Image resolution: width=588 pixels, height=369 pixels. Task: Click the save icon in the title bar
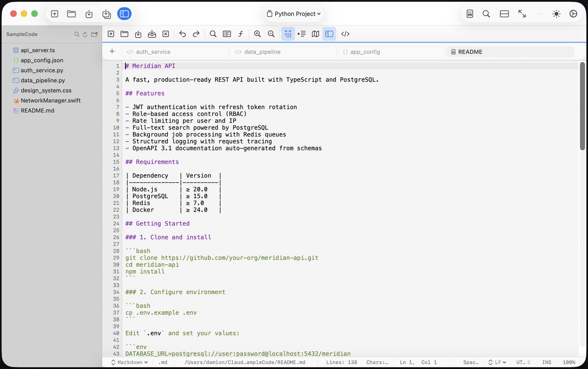click(x=89, y=14)
